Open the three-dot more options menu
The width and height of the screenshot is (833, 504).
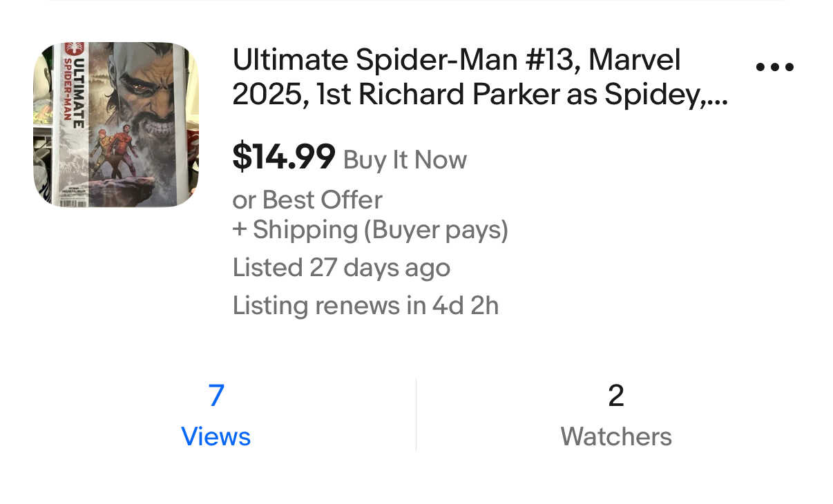pos(774,67)
